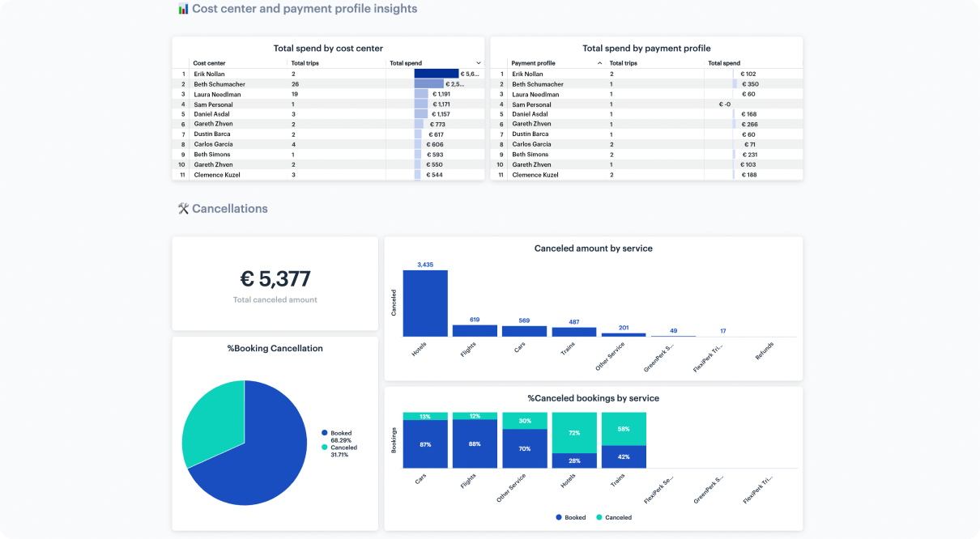Open sort chevron on cost center Total spend column
The height and width of the screenshot is (539, 980).
(478, 63)
